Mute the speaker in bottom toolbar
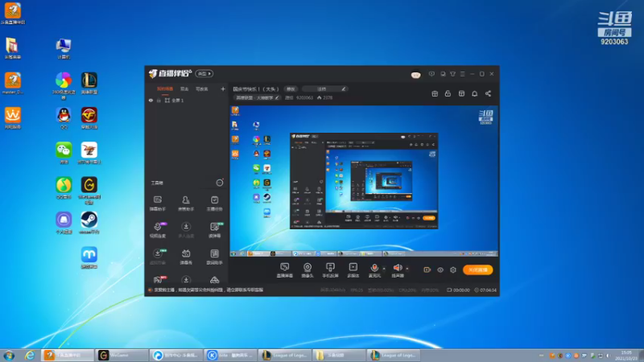644x362 pixels. (x=398, y=269)
